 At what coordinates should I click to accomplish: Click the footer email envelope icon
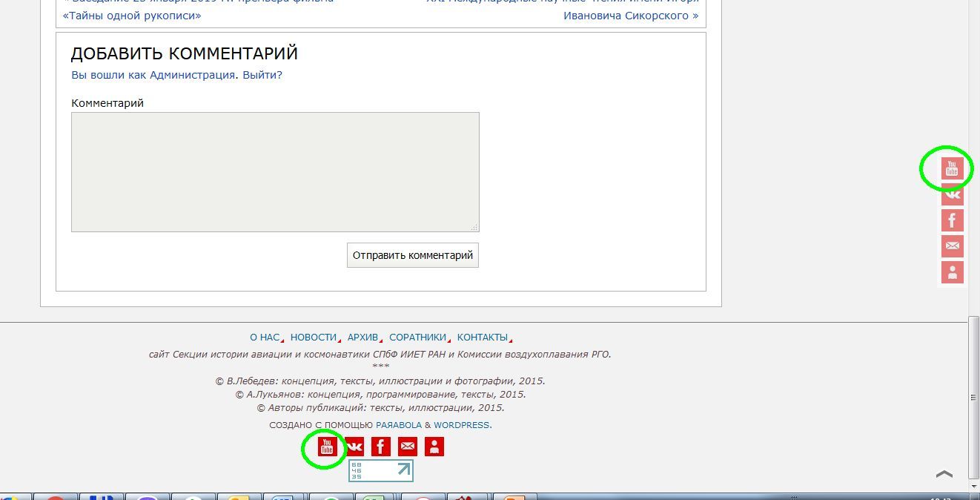pos(407,447)
